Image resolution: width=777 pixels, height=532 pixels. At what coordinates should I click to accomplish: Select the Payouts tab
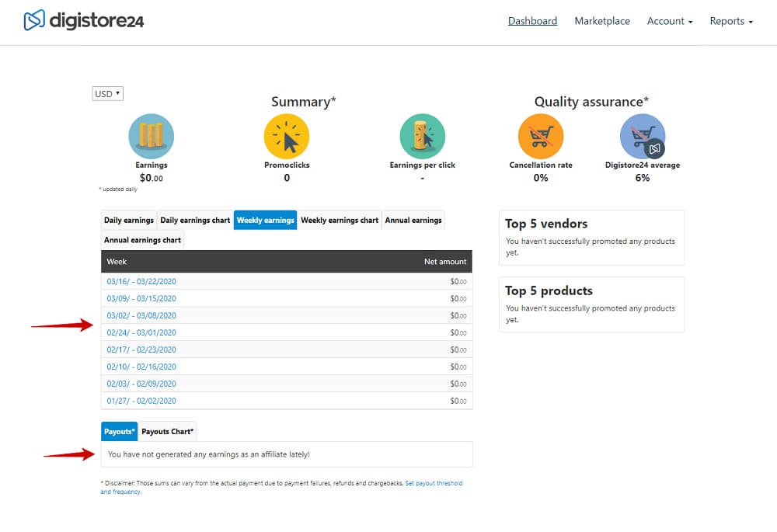119,432
